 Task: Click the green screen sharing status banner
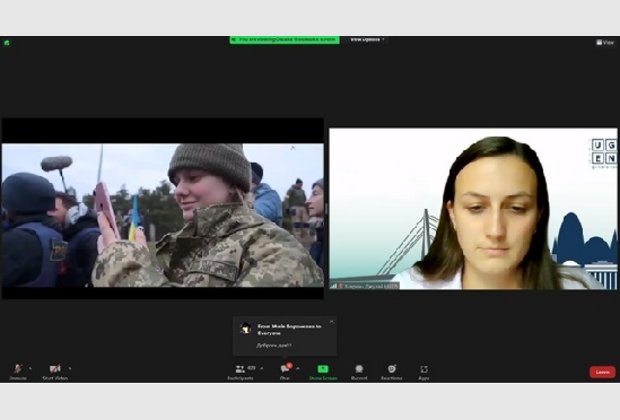(x=284, y=40)
